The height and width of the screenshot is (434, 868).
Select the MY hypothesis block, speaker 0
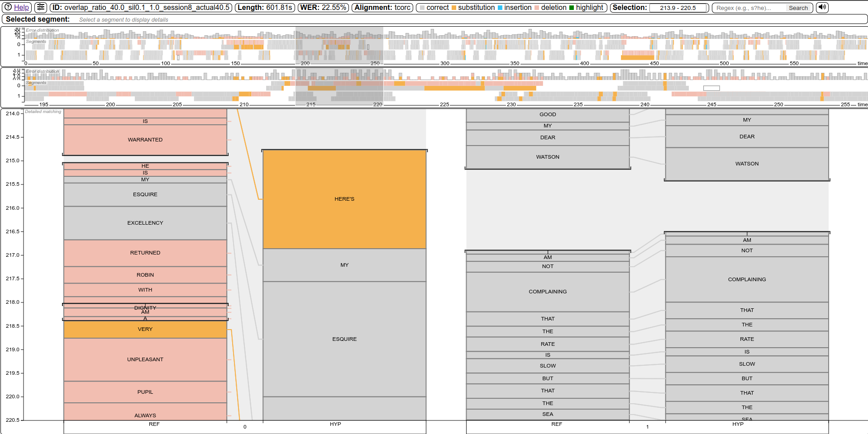click(x=344, y=265)
